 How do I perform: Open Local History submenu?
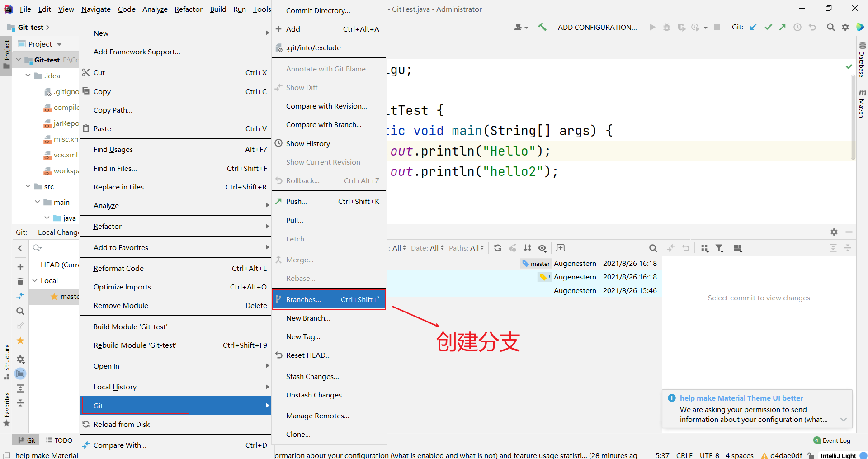point(175,387)
